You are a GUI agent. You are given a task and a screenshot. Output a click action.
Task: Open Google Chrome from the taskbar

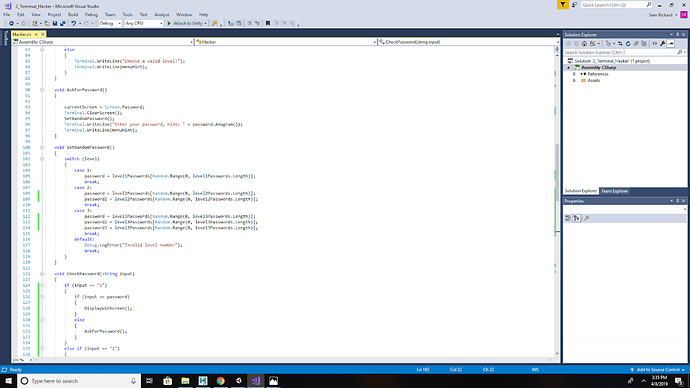(220, 381)
